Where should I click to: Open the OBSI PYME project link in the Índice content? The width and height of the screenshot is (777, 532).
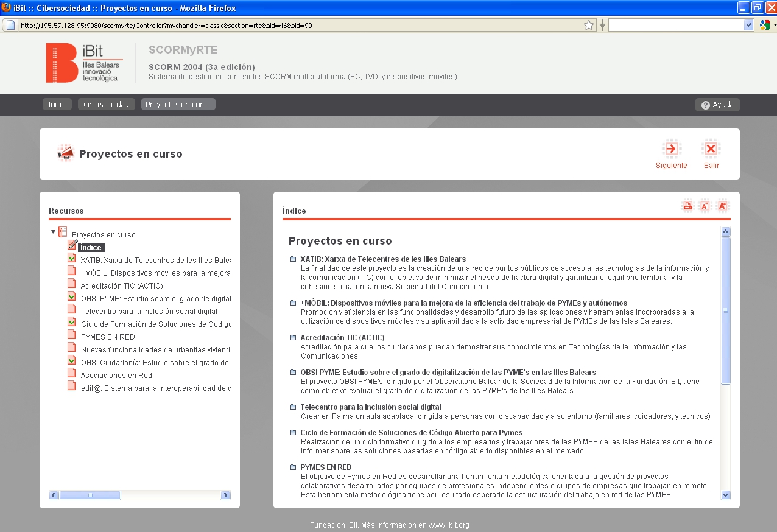(448, 373)
